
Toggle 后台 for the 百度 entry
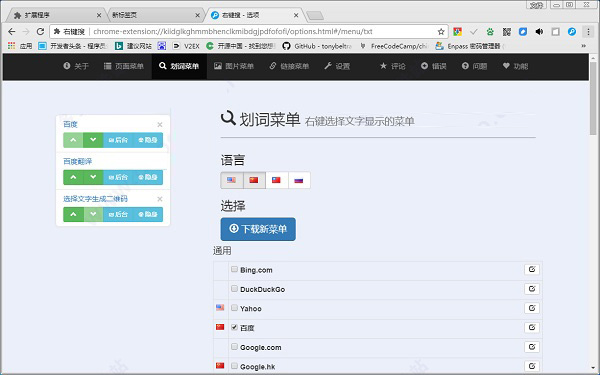coord(118,140)
